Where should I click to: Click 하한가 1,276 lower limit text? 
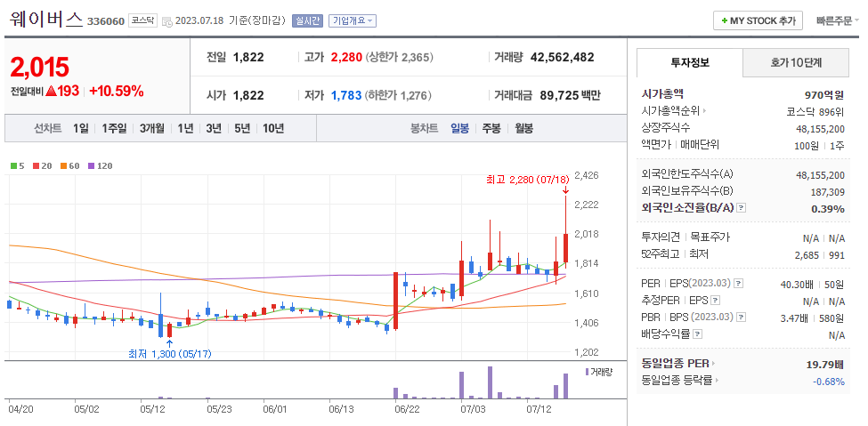399,95
